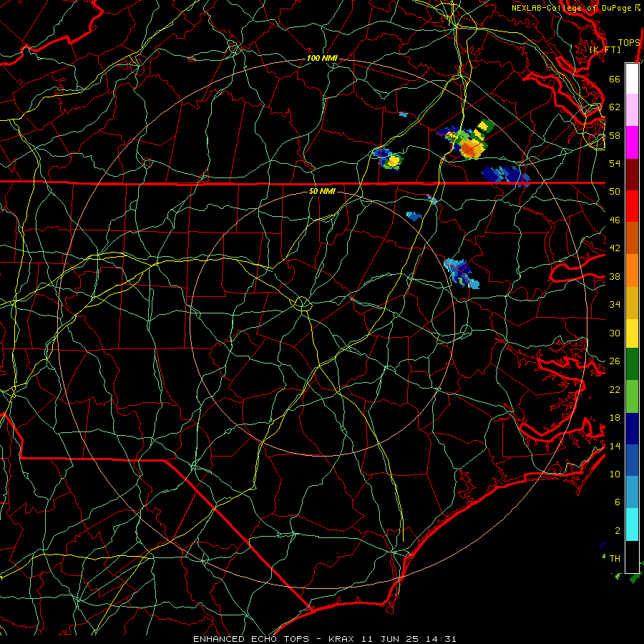Click the gold 34 kft legend color
This screenshot has width=644, height=644.
click(x=632, y=303)
